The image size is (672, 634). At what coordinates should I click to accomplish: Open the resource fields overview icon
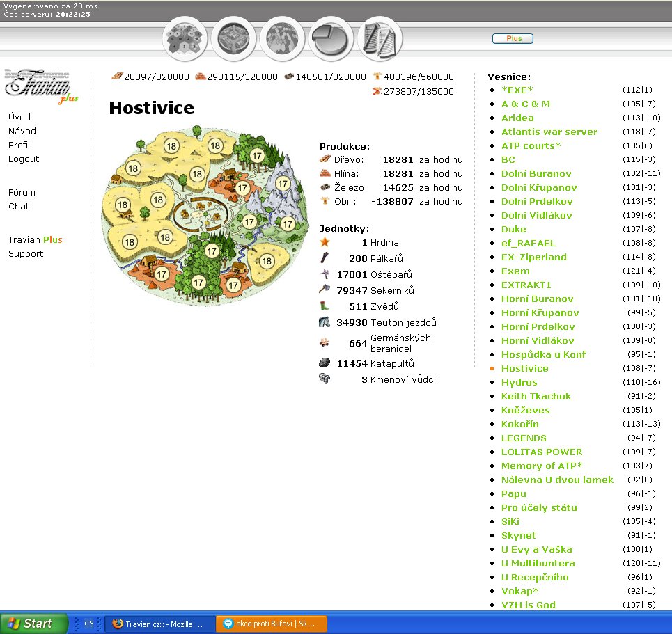(185, 38)
